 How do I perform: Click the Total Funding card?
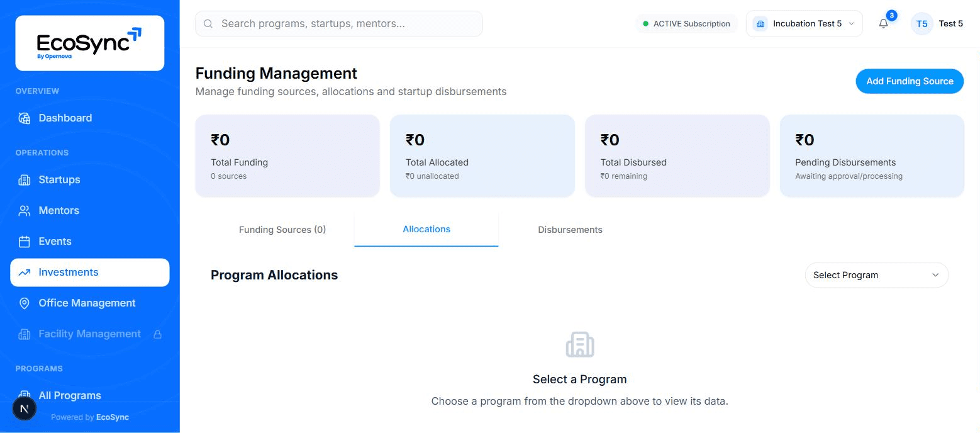pos(287,156)
